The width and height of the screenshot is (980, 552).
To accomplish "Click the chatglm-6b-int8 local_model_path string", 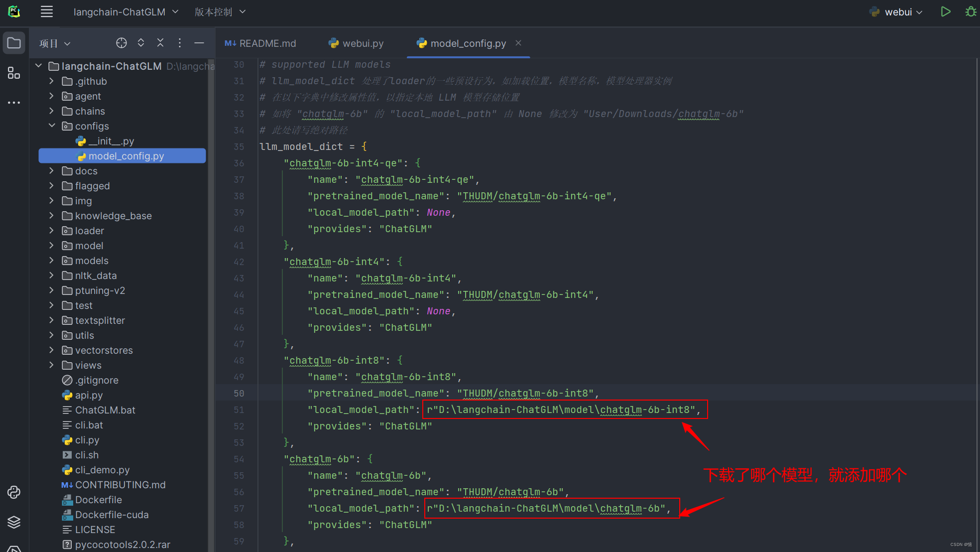I will click(x=561, y=410).
